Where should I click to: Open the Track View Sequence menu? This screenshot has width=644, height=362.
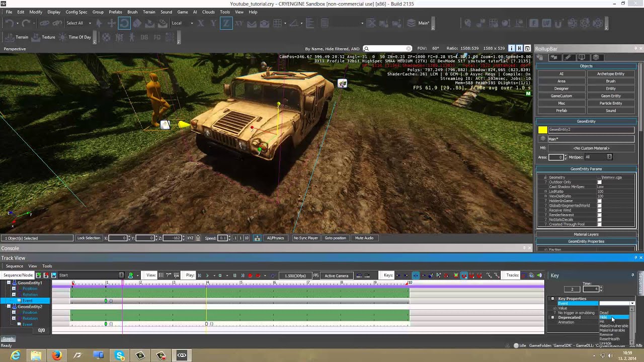(14, 266)
